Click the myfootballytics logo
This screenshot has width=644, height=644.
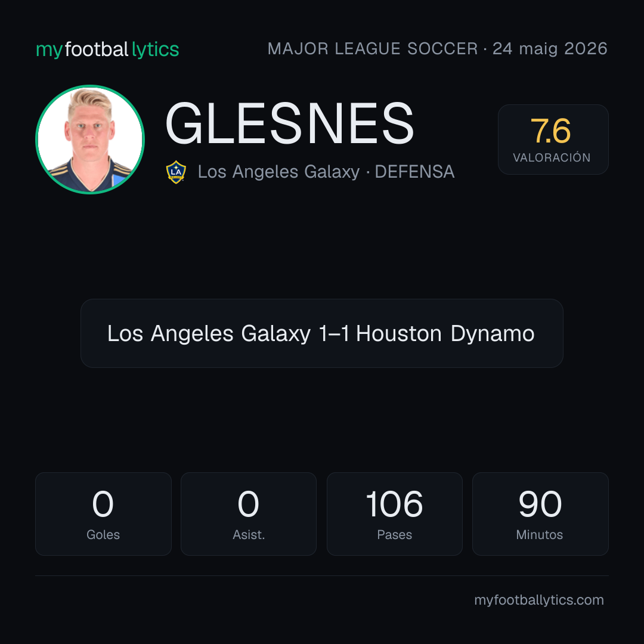[107, 49]
